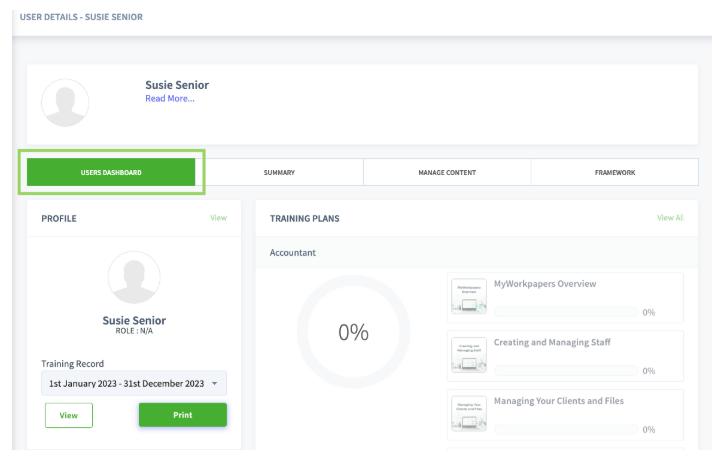Viewport: 727px width, 461px height.
Task: Open MyWorkpapers Overview course thumbnail
Action: tap(467, 297)
